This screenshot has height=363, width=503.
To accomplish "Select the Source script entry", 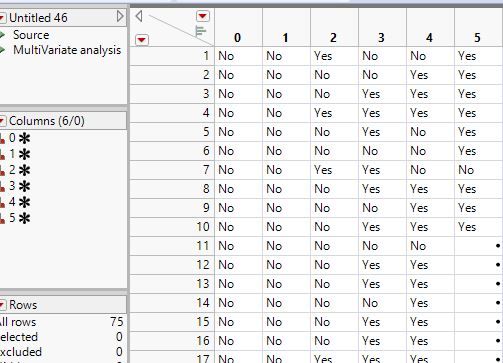I will (x=31, y=35).
